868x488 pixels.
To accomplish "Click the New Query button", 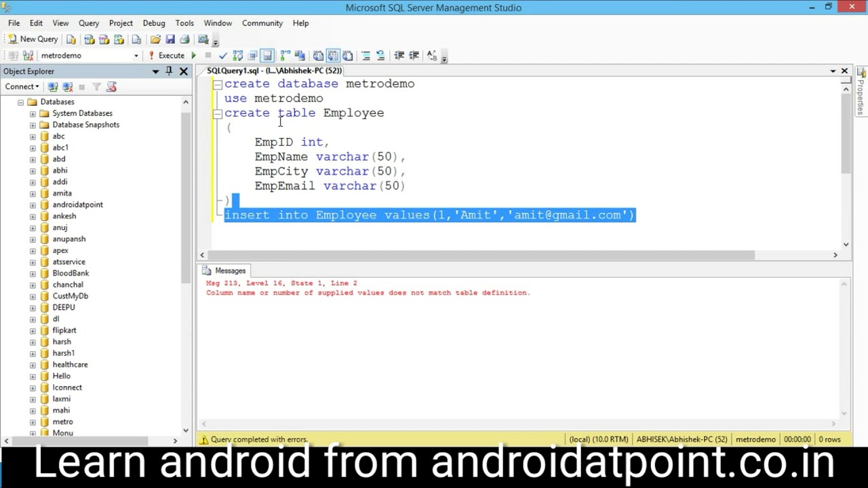I will 33,39.
